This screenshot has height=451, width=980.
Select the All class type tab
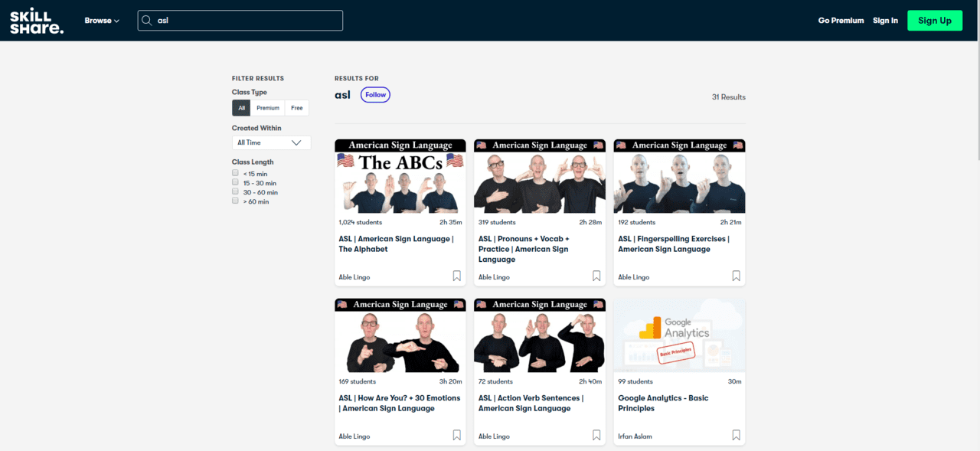[241, 108]
